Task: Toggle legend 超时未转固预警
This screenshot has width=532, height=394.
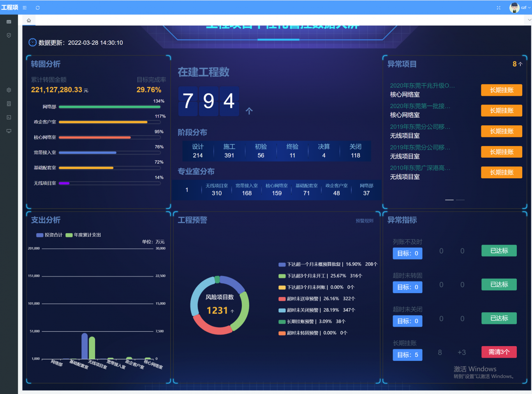Action: (x=313, y=333)
